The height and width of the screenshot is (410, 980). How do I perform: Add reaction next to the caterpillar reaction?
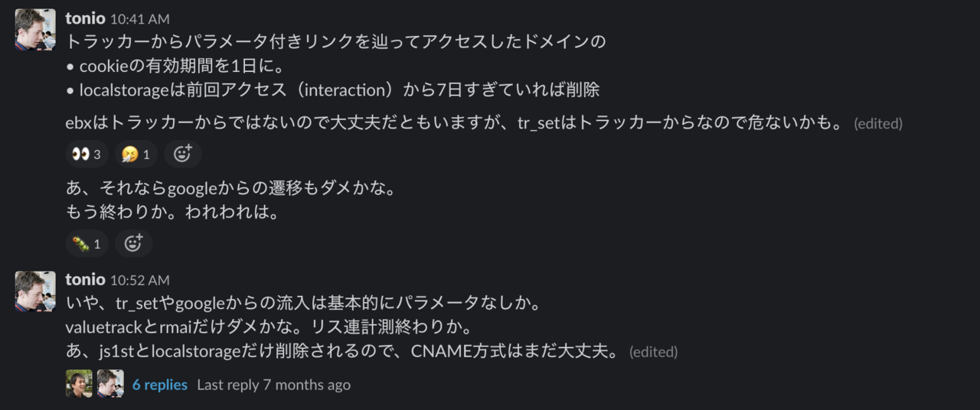(133, 244)
